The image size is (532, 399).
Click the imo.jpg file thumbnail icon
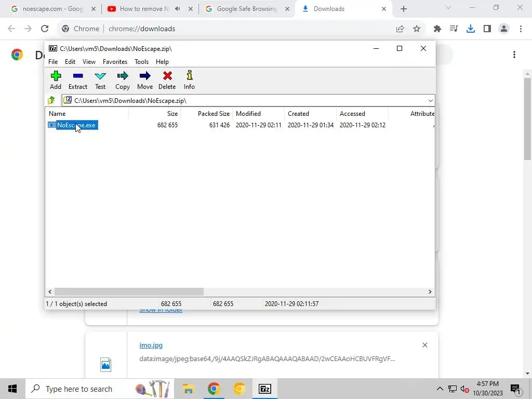(x=105, y=365)
